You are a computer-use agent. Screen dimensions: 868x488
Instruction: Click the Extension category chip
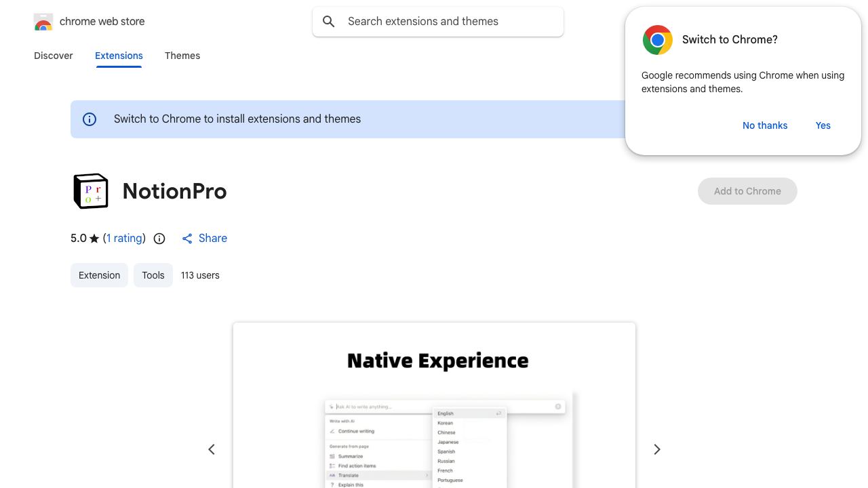click(x=99, y=275)
